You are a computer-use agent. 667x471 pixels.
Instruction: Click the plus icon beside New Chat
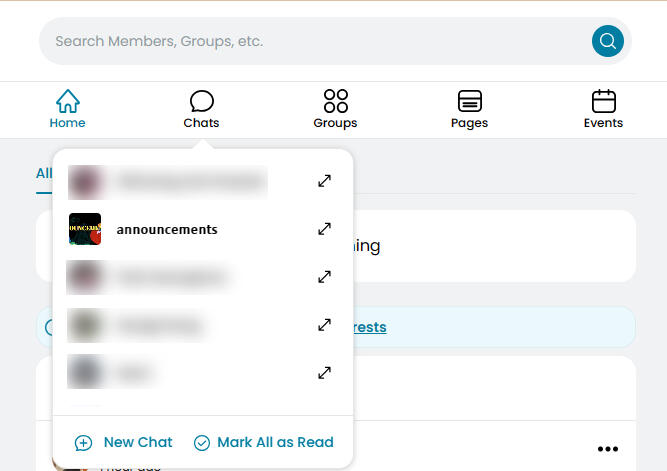click(x=84, y=443)
